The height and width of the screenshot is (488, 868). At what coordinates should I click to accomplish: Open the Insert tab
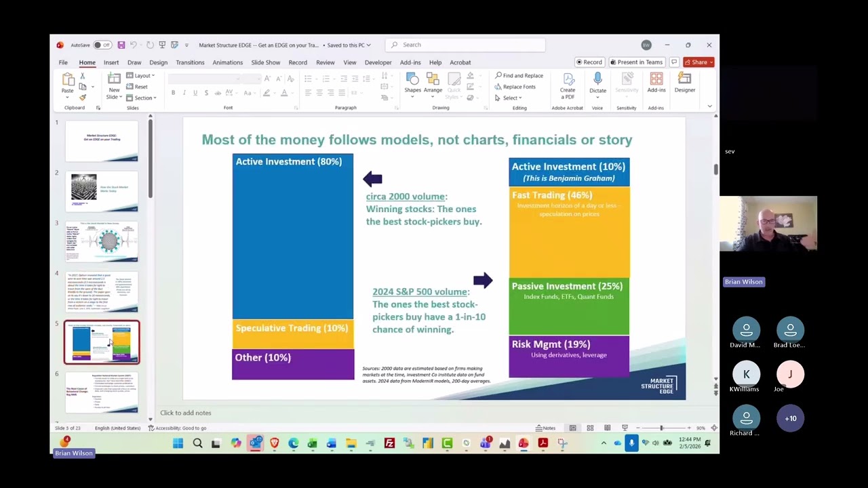pyautogui.click(x=111, y=62)
